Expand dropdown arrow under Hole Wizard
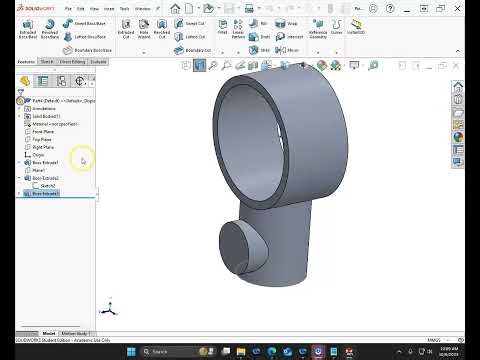 tap(144, 52)
